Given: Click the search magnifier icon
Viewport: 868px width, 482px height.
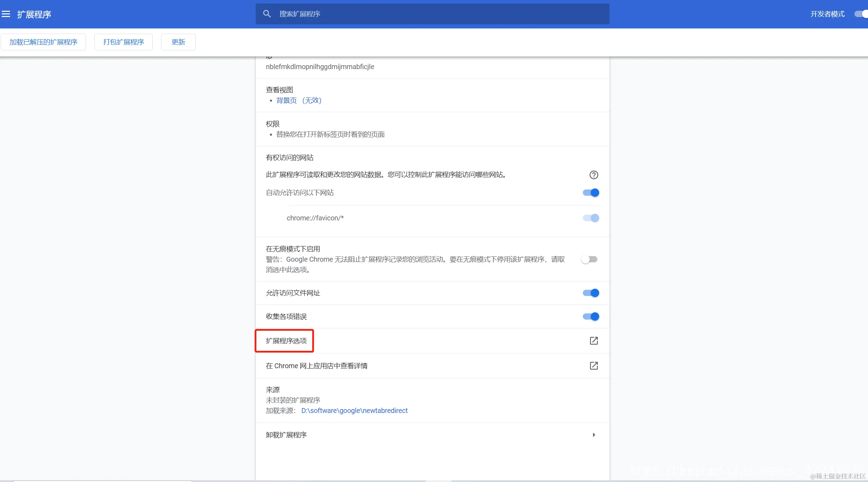Looking at the screenshot, I should click(x=266, y=14).
